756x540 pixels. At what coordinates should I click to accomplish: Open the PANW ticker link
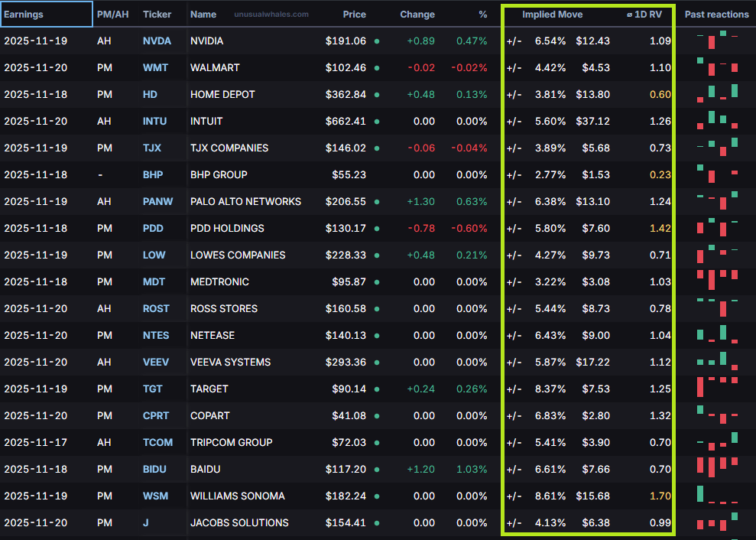[x=157, y=202]
